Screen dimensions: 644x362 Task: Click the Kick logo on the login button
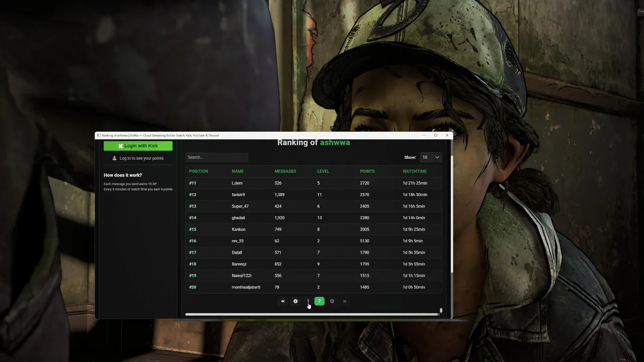click(121, 146)
